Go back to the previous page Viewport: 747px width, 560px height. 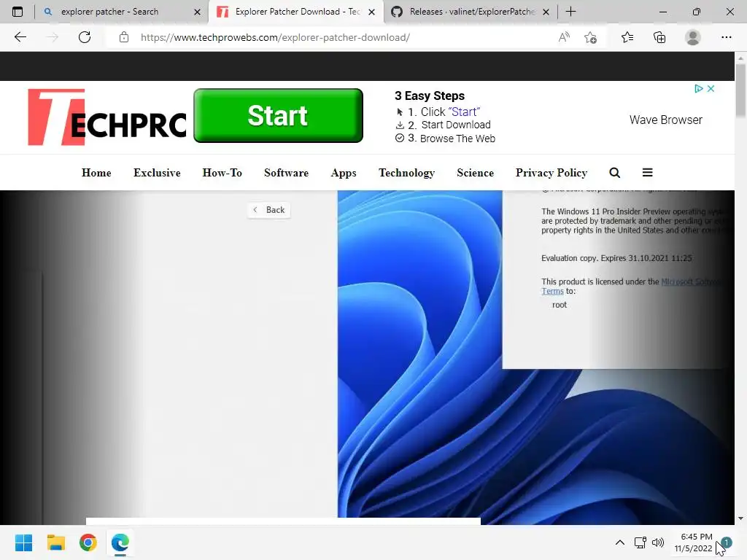pos(20,37)
